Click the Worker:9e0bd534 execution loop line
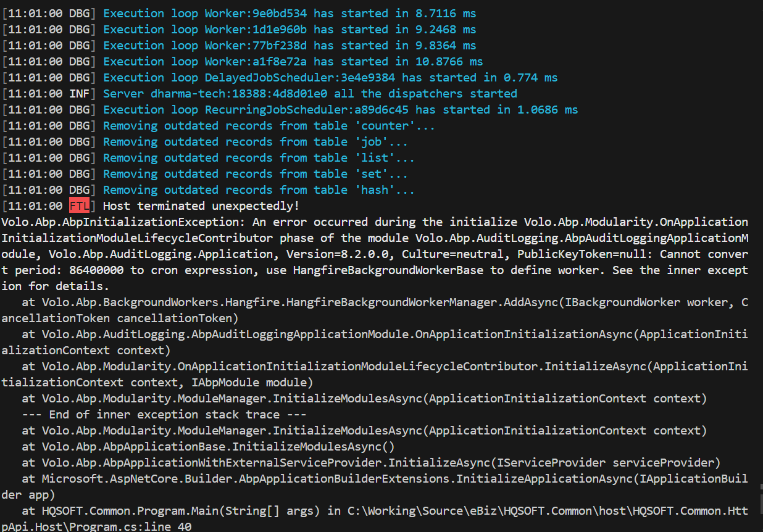763x532 pixels. pos(289,13)
